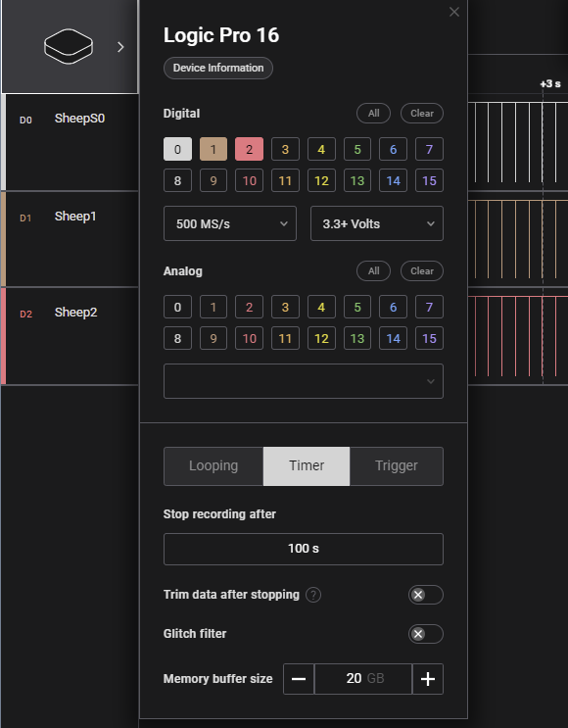This screenshot has width=568, height=728.
Task: Enable analog channel 0
Action: pos(177,307)
